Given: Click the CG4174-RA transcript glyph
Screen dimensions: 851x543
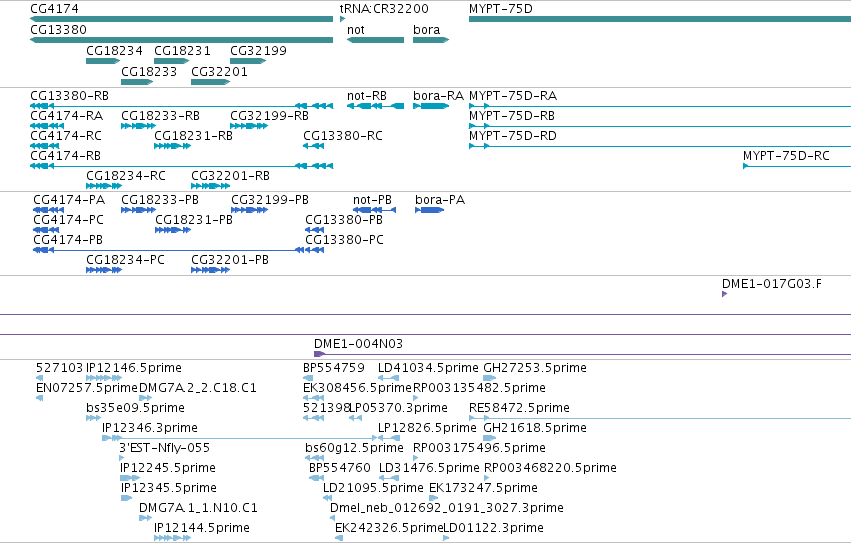Looking at the screenshot, I should point(47,126).
